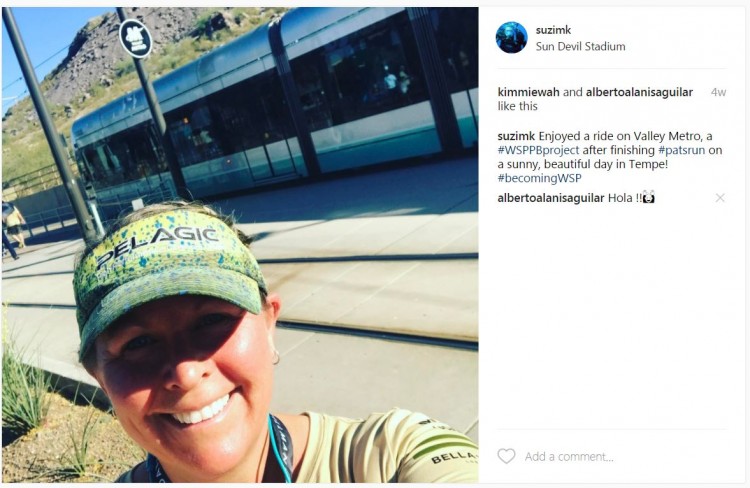Delete the albertoalanisaguilar comment with the X
This screenshot has height=488, width=750.
[720, 198]
